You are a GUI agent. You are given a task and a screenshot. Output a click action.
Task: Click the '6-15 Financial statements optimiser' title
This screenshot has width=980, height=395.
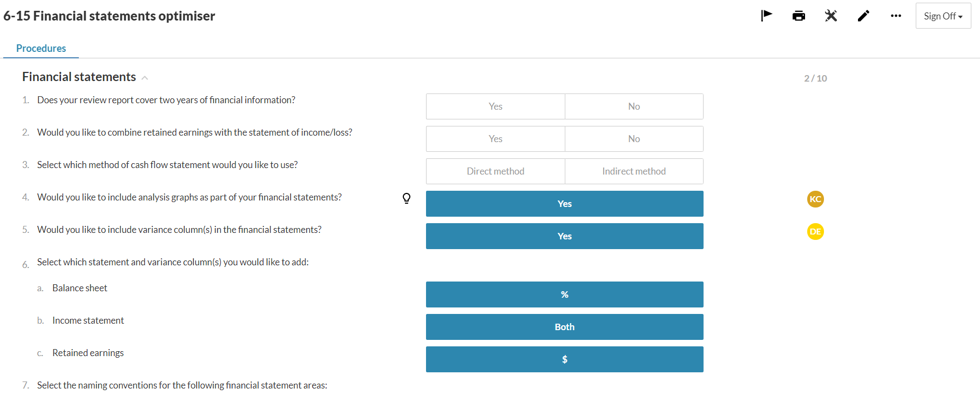(109, 16)
